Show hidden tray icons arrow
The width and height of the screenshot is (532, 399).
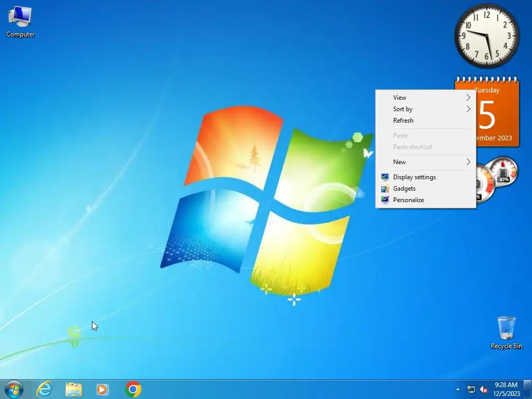pos(458,390)
